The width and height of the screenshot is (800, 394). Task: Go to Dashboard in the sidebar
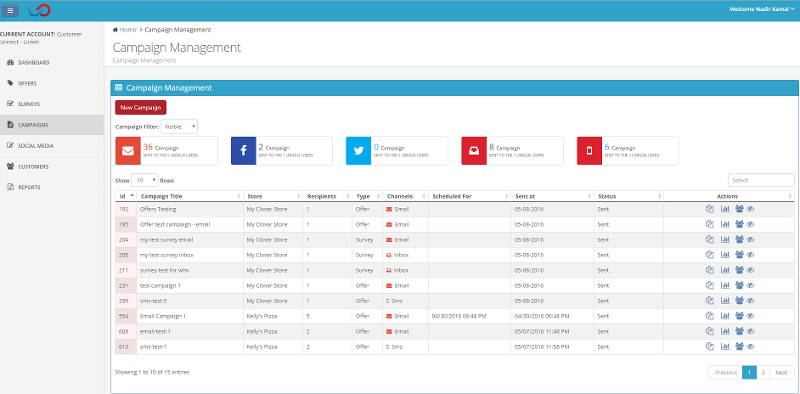pos(52,62)
